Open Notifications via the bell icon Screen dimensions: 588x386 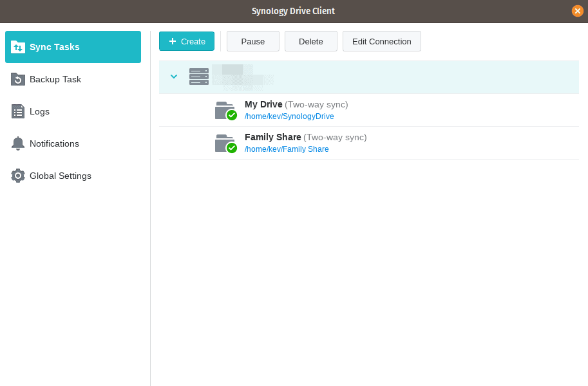pos(17,143)
